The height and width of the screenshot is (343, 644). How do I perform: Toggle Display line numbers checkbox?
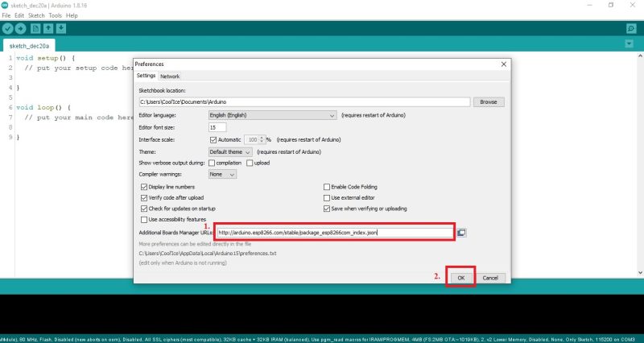(x=144, y=187)
